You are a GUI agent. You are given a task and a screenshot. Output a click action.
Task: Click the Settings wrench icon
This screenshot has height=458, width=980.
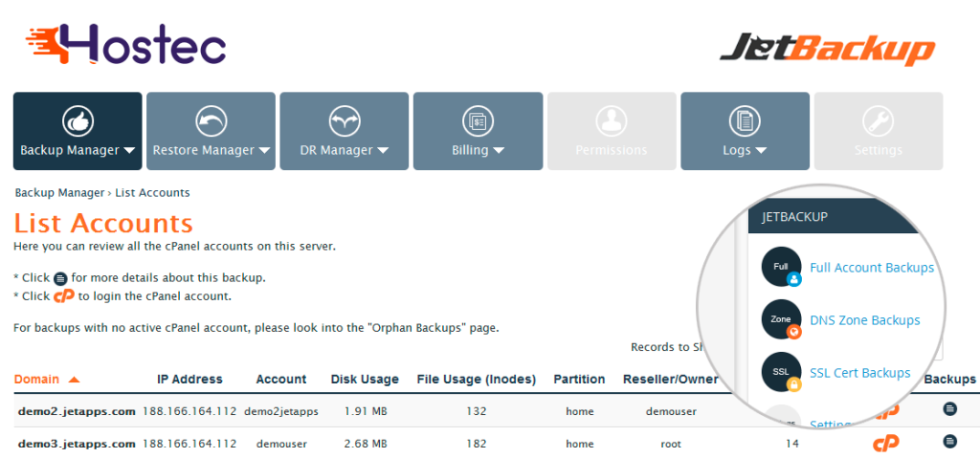point(879,121)
